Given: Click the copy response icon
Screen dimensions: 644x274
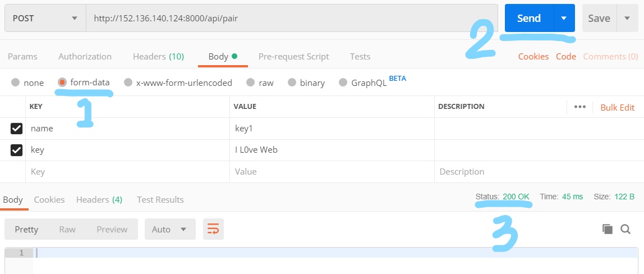Looking at the screenshot, I should pyautogui.click(x=607, y=229).
